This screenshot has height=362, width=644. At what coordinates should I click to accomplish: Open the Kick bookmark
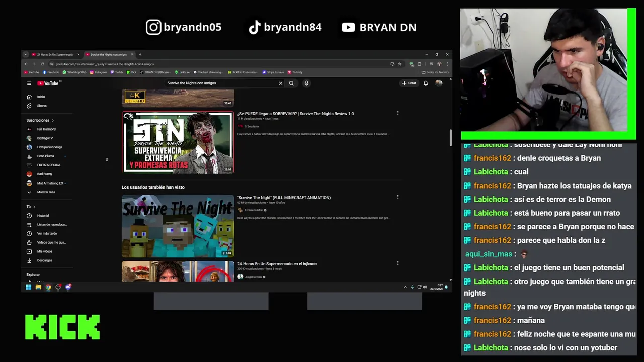coord(132,72)
